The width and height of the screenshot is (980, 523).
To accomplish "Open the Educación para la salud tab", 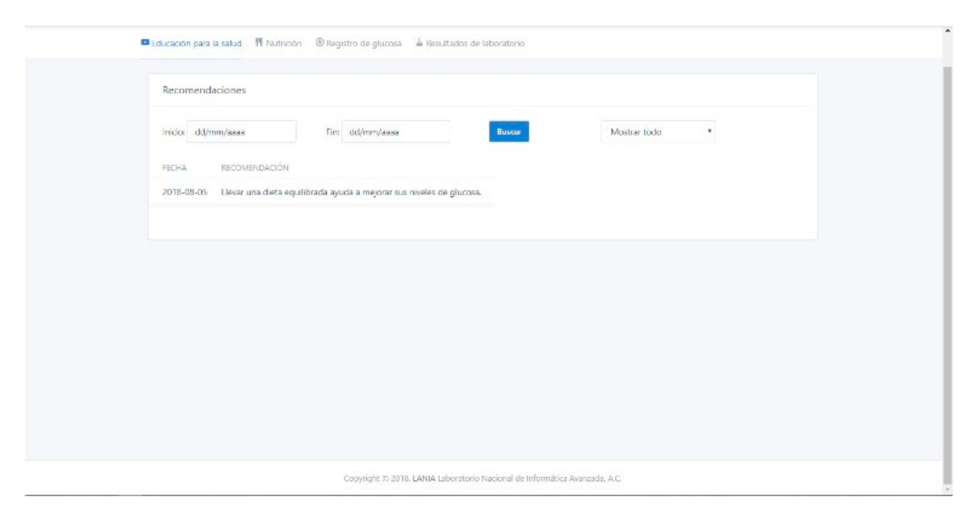I will (x=196, y=43).
